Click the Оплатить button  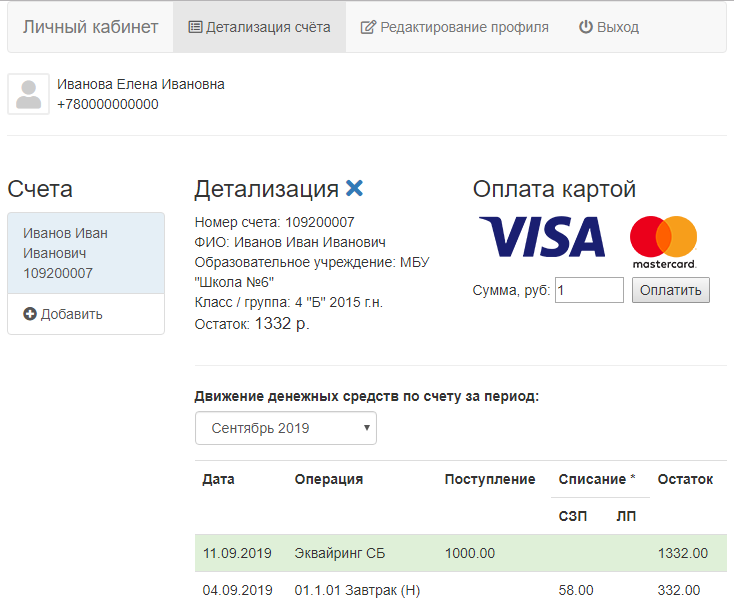click(x=671, y=290)
